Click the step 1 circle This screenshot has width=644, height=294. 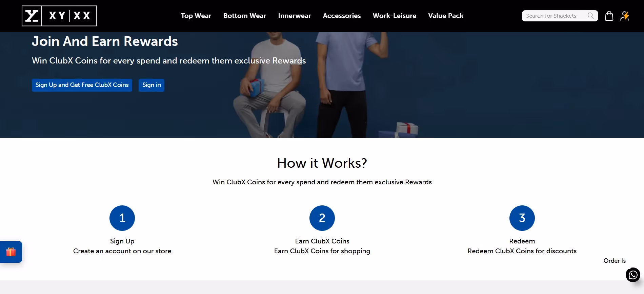(122, 218)
